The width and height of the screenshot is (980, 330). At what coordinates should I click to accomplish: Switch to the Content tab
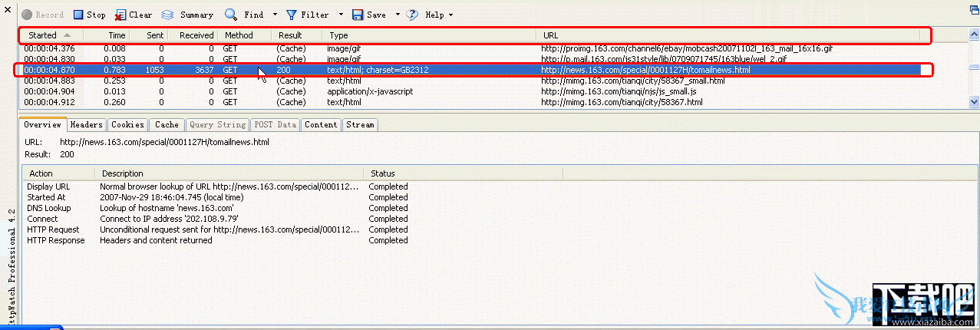321,124
